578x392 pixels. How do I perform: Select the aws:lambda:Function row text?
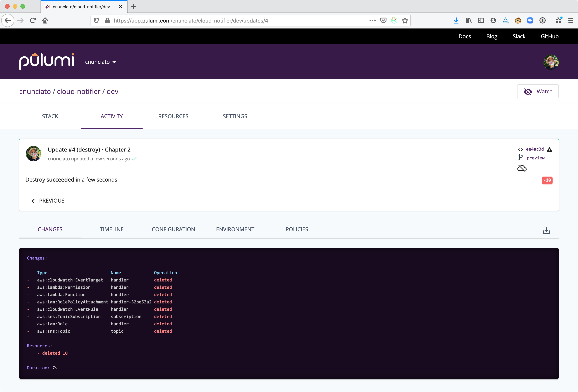point(61,295)
